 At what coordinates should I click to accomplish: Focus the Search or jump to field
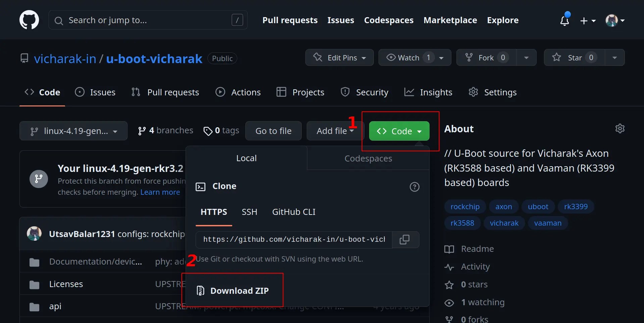point(148,20)
